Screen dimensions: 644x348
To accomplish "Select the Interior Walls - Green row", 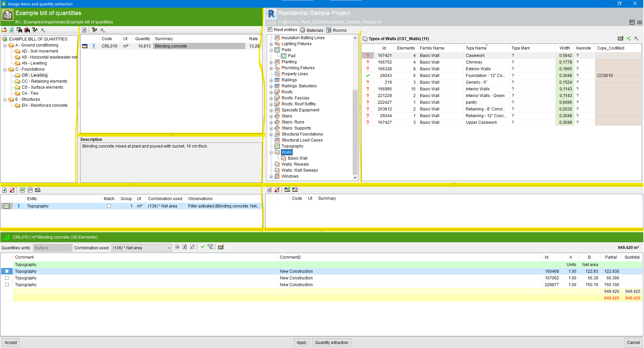I will click(501, 96).
